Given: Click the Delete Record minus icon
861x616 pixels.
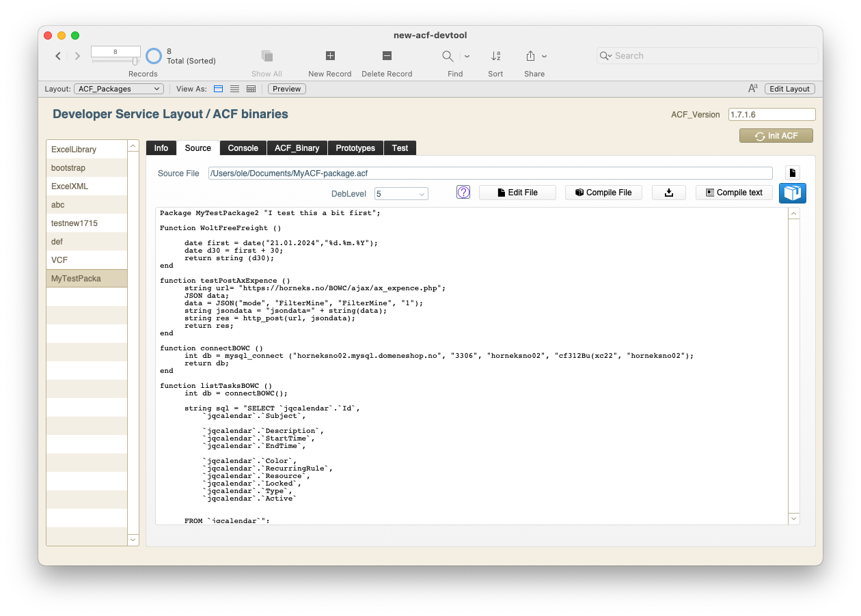Looking at the screenshot, I should tap(387, 56).
